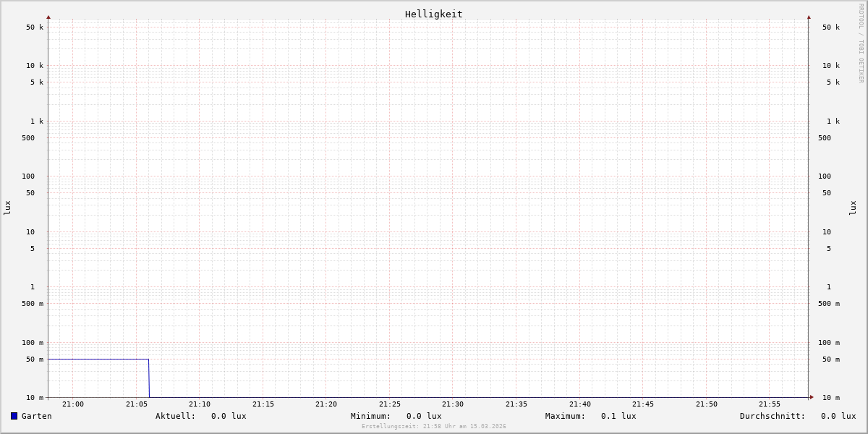The width and height of the screenshot is (868, 434).
Task: Click the Erstellungszeit timestamp footer text
Action: click(433, 427)
